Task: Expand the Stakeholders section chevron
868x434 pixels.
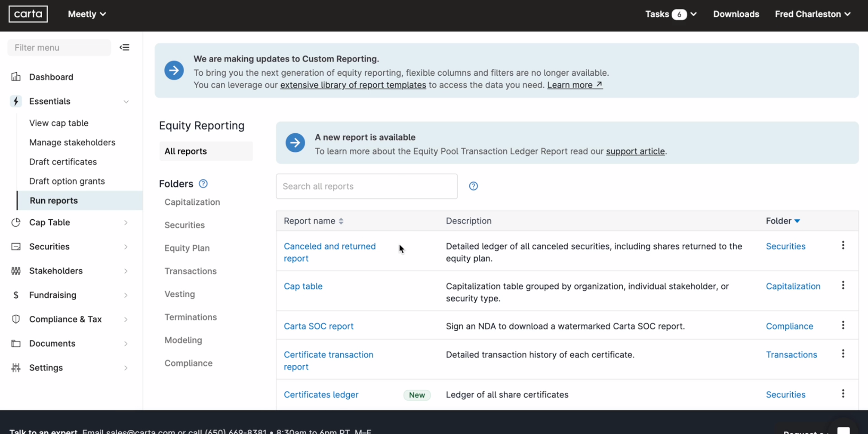Action: (126, 271)
